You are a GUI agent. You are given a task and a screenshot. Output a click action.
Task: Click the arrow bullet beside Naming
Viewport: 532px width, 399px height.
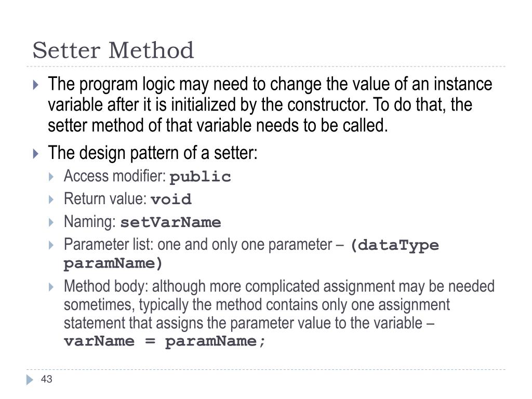[51, 222]
